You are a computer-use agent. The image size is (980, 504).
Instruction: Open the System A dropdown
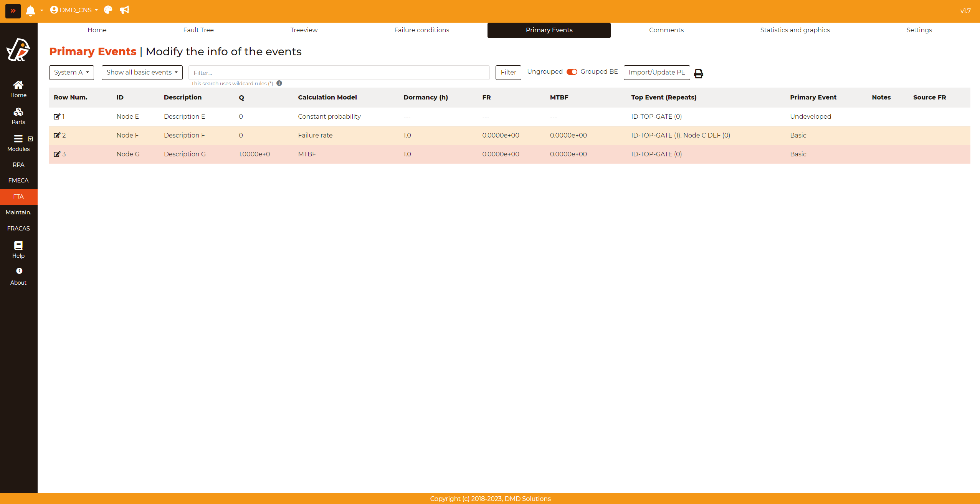click(71, 72)
